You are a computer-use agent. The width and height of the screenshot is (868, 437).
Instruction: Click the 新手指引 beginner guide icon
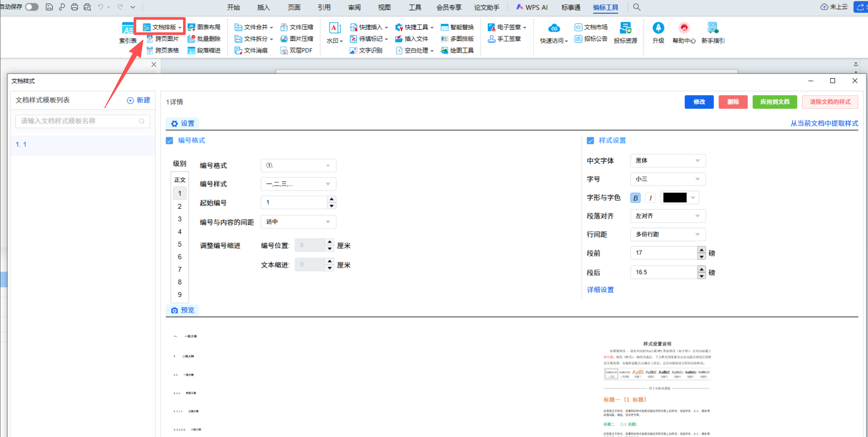point(713,28)
